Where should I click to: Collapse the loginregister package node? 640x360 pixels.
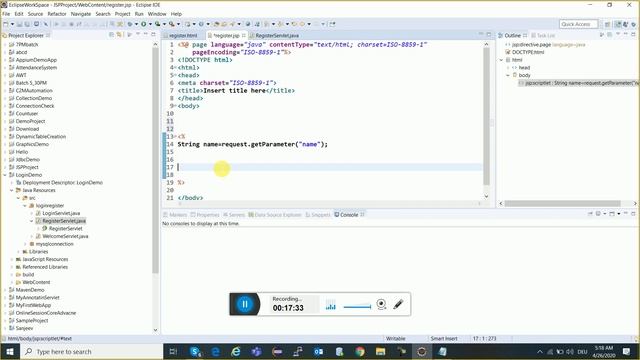point(25,206)
